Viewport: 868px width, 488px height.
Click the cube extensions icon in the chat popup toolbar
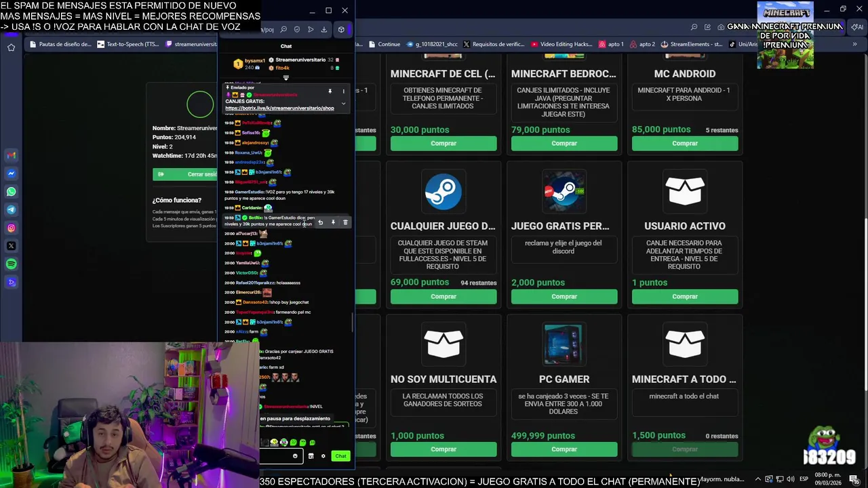341,29
